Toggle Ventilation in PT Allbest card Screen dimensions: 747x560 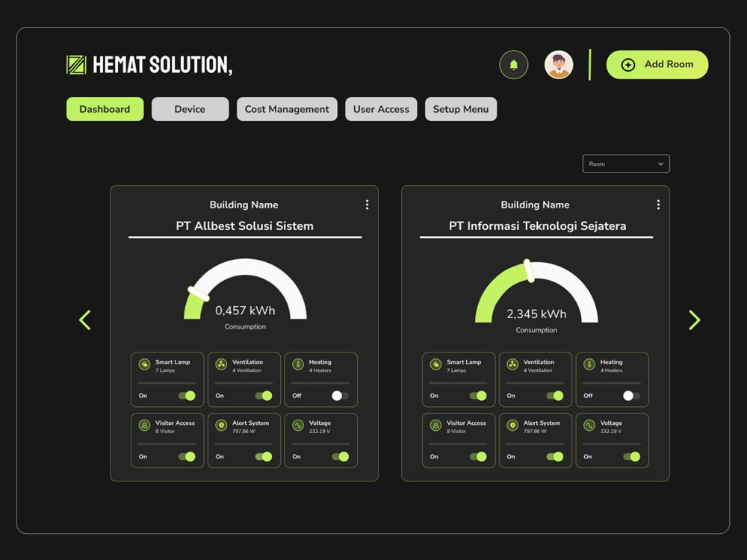[x=264, y=396]
